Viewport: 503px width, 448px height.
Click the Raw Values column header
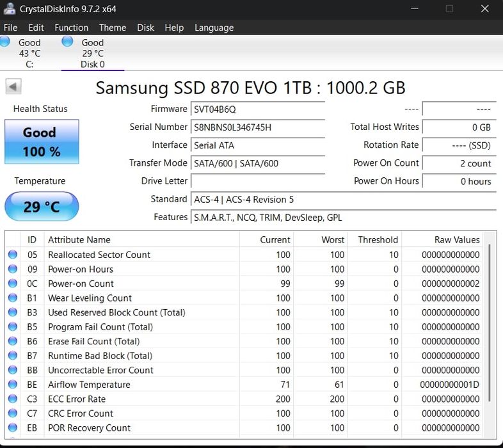[442, 240]
